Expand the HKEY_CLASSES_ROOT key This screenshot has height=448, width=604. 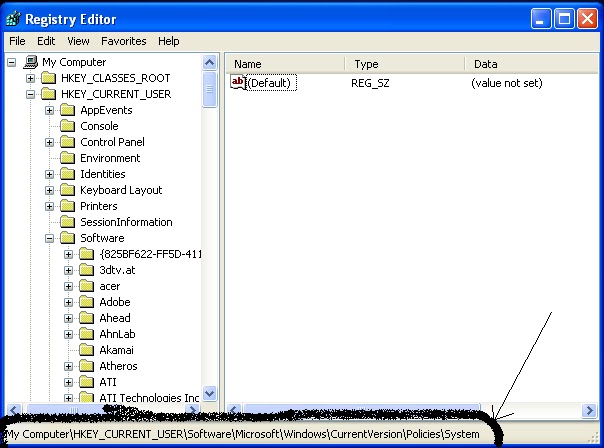coord(30,79)
